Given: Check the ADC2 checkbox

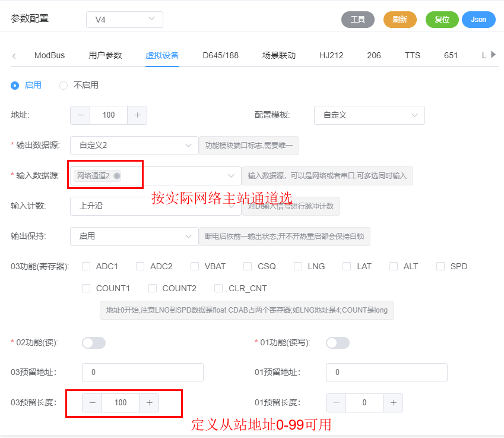Looking at the screenshot, I should [140, 266].
